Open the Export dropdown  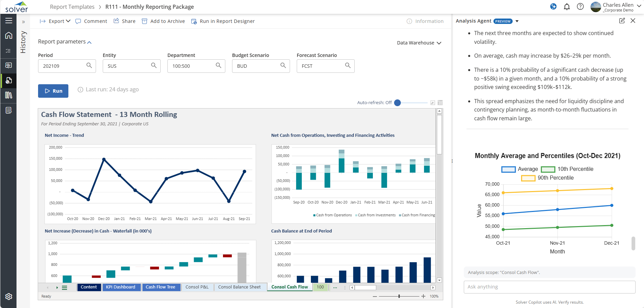pos(55,21)
